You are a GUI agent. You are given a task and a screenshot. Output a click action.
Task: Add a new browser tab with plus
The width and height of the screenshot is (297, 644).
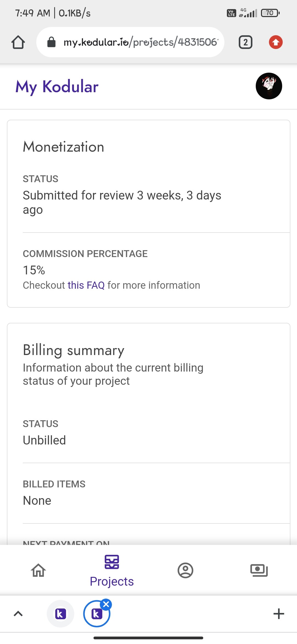[x=279, y=614]
